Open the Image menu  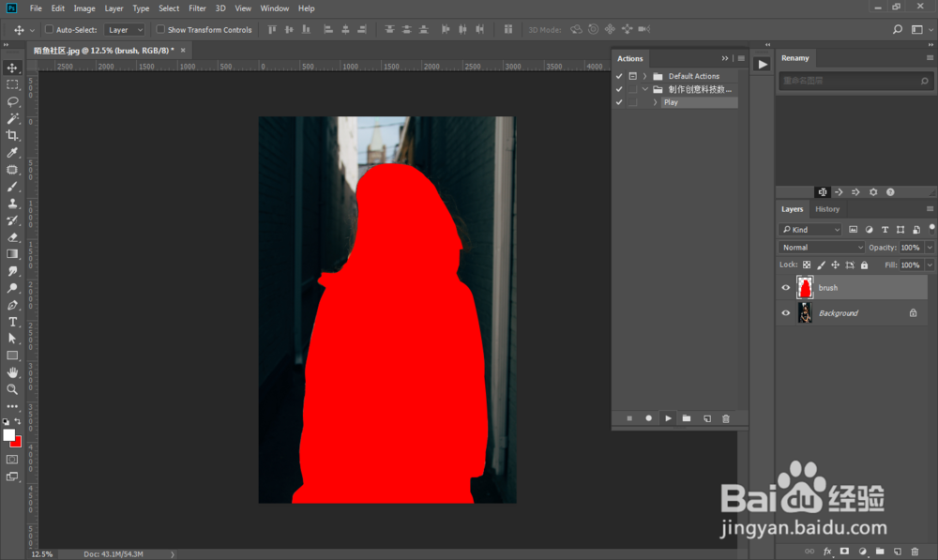(84, 8)
